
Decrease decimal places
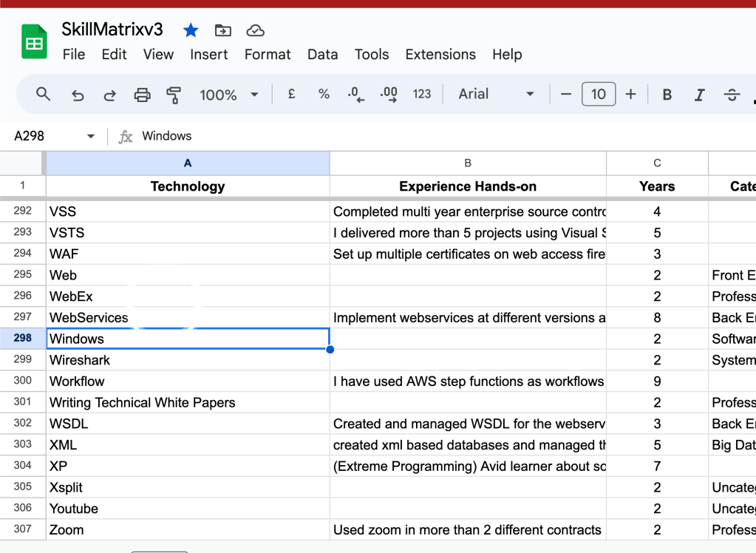356,94
